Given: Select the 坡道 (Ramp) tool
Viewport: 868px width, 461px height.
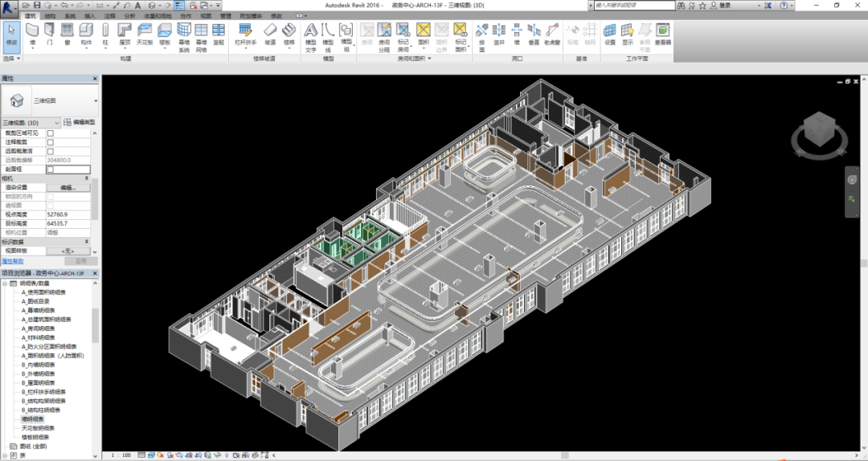Looking at the screenshot, I should point(269,35).
